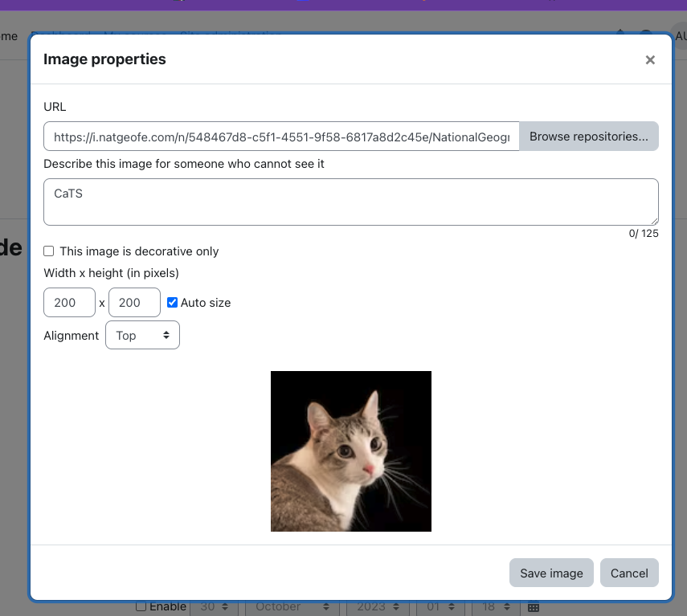Click the 'Describe this image' label
The width and height of the screenshot is (687, 616).
184,164
